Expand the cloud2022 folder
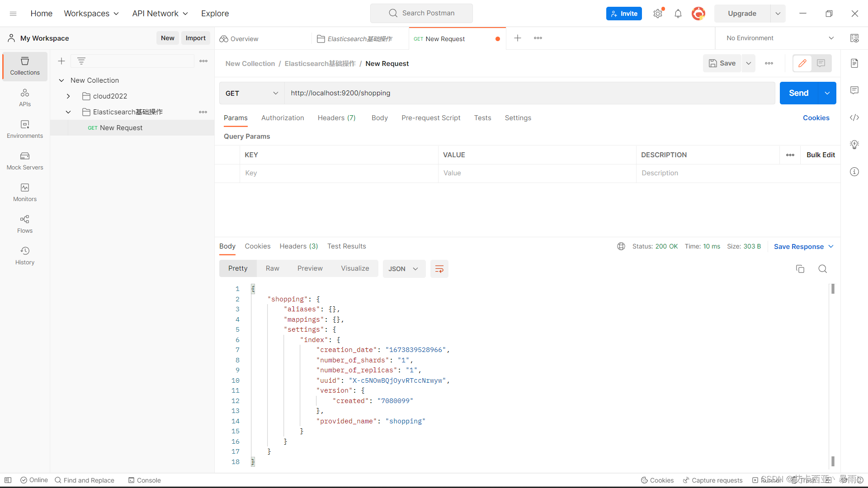The width and height of the screenshot is (868, 488). [x=68, y=96]
